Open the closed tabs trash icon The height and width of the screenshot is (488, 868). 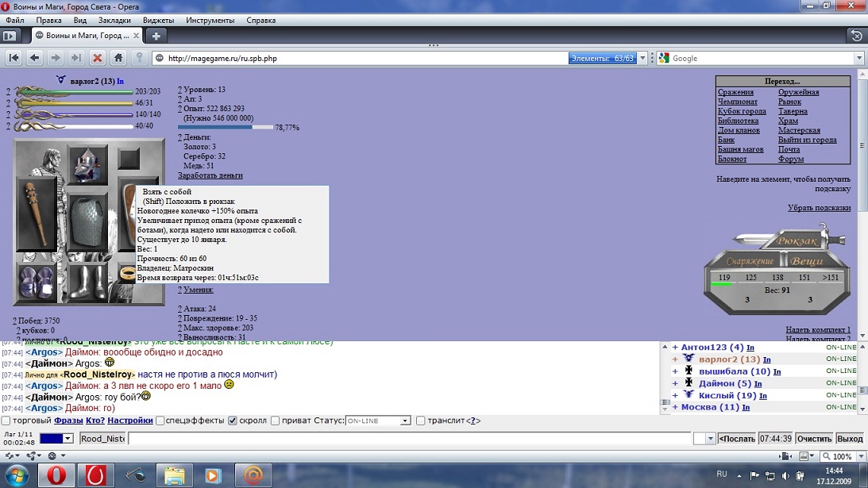click(x=856, y=36)
